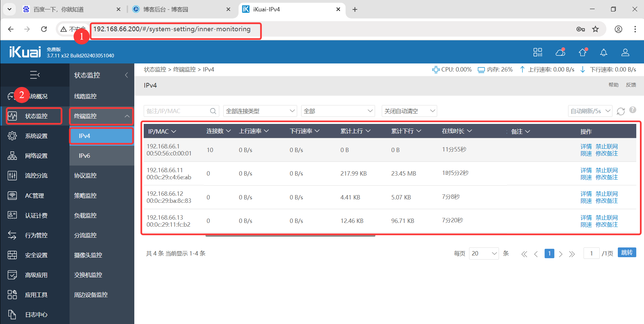Click the page number jump field
The height and width of the screenshot is (324, 644).
coord(591,253)
